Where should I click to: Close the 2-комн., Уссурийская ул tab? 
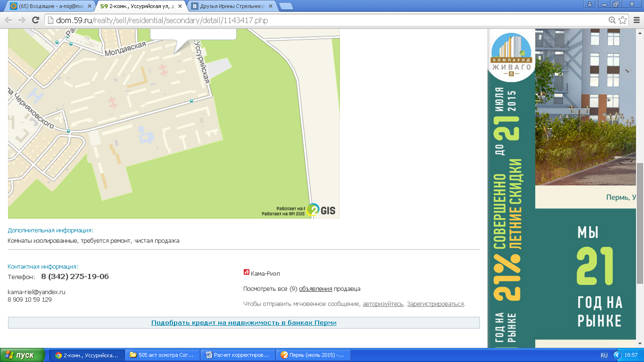[x=180, y=7]
